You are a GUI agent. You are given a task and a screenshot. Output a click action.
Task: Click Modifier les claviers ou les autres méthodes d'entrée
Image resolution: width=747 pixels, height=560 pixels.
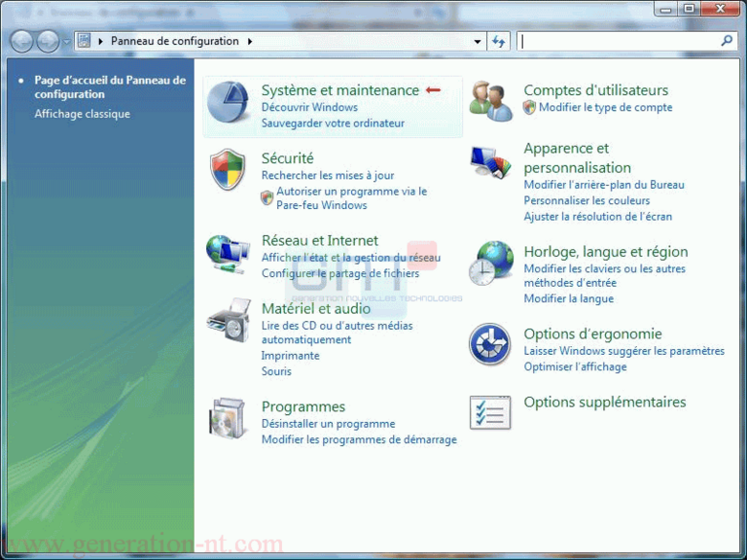click(x=605, y=275)
